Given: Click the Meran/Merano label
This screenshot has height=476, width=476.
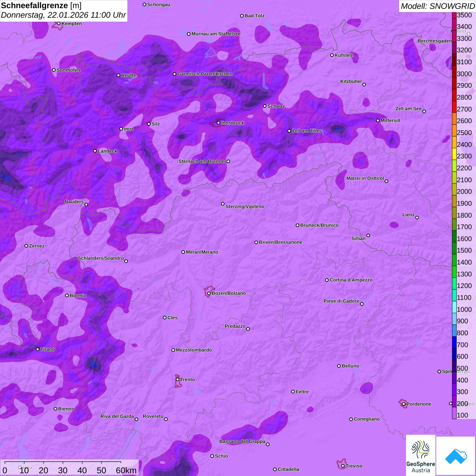Looking at the screenshot, I should [x=202, y=252].
